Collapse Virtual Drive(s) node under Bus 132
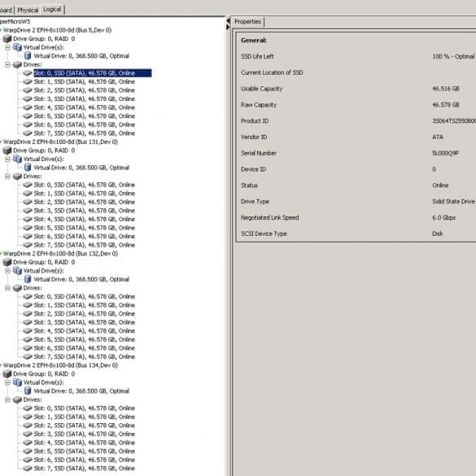Viewport: 476px width, 476px height. point(8,271)
